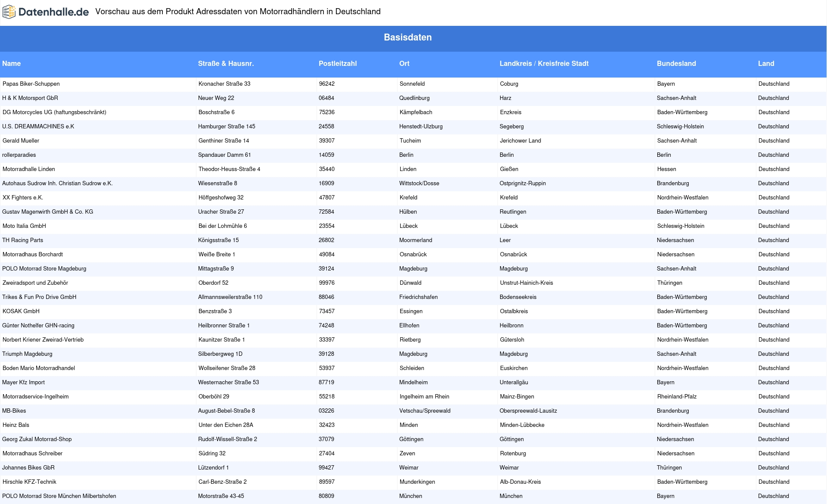Select the Gerald Mueller name cell
827x504 pixels.
(x=21, y=141)
